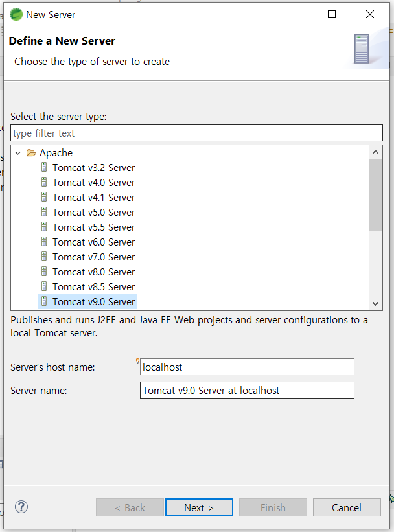
Task: Select Tomcat v5.0 Server text
Action: [x=94, y=213]
